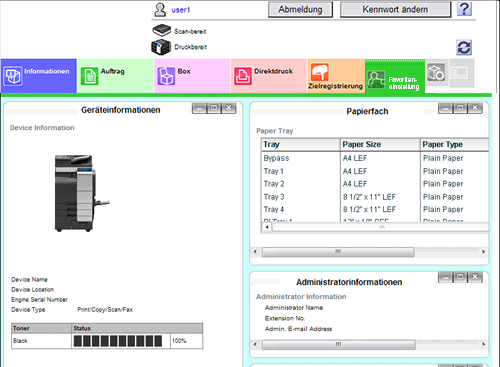This screenshot has width=500, height=367.
Task: Minimize the Administratorinformationen panel
Action: pyautogui.click(x=446, y=277)
